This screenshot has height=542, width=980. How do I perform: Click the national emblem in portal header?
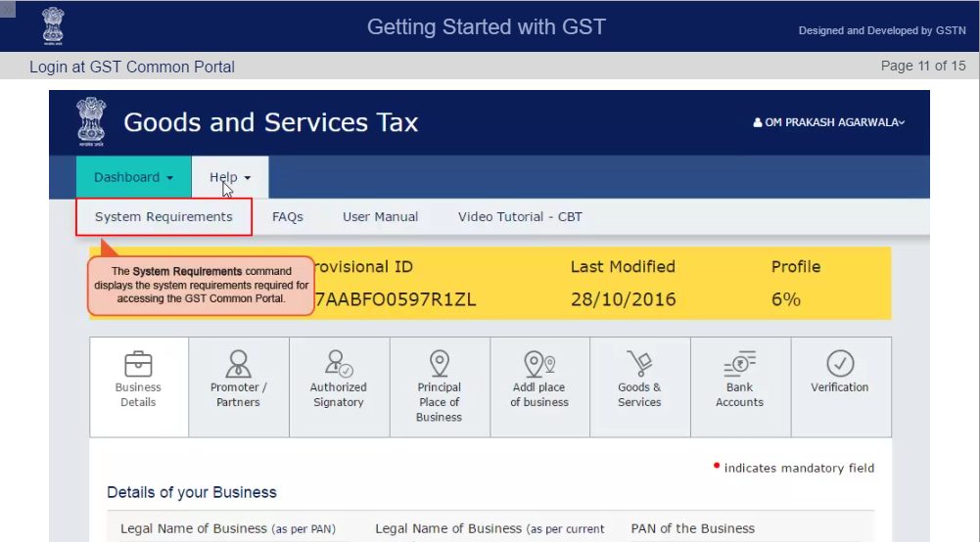coord(91,121)
